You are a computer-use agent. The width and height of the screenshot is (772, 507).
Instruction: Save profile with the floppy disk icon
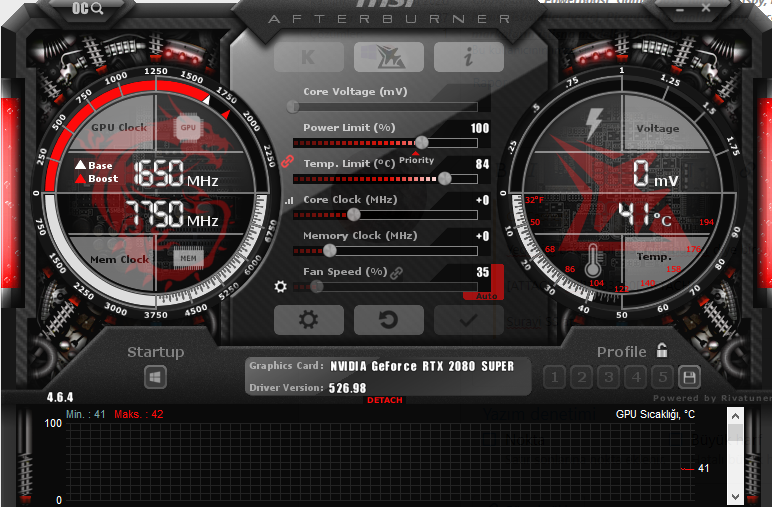click(689, 378)
